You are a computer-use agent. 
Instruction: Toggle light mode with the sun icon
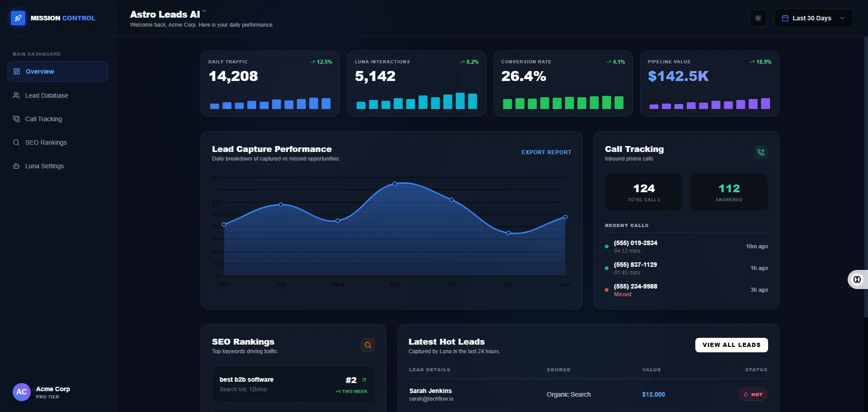(758, 18)
